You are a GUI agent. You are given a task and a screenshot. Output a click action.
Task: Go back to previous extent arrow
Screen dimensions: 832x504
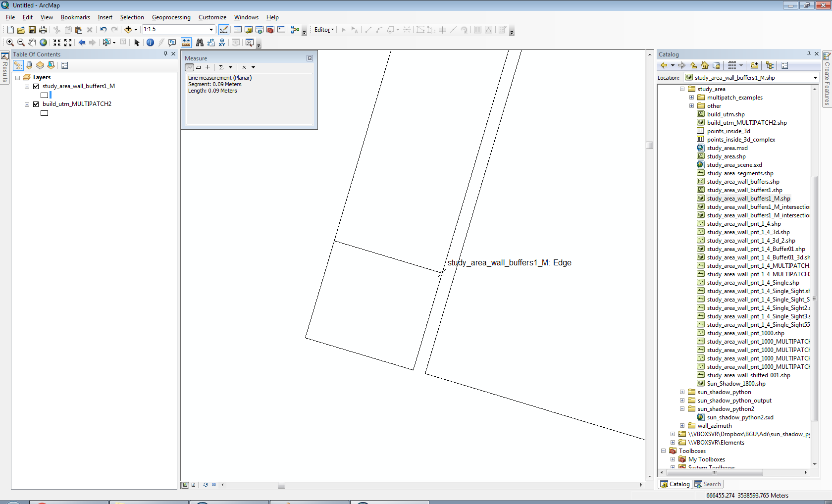tap(82, 43)
